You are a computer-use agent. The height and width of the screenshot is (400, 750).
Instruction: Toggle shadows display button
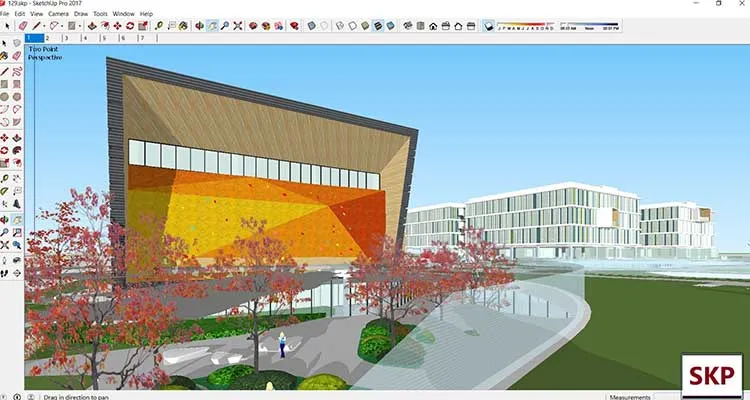488,26
